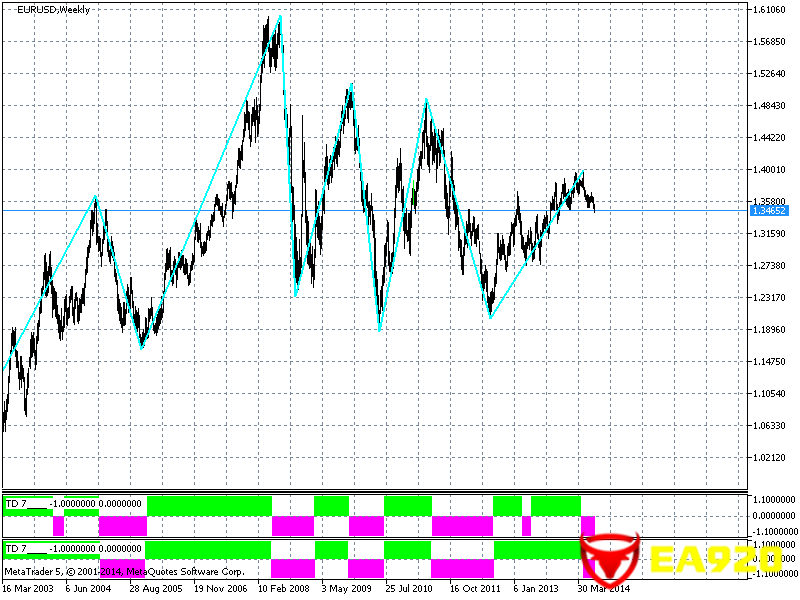
Task: Select the EURUSD,Weekly chart title
Action: point(52,10)
